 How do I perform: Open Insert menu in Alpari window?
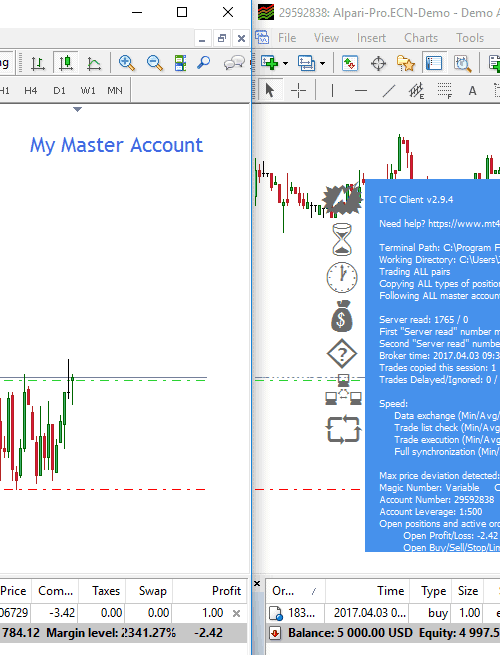point(371,38)
